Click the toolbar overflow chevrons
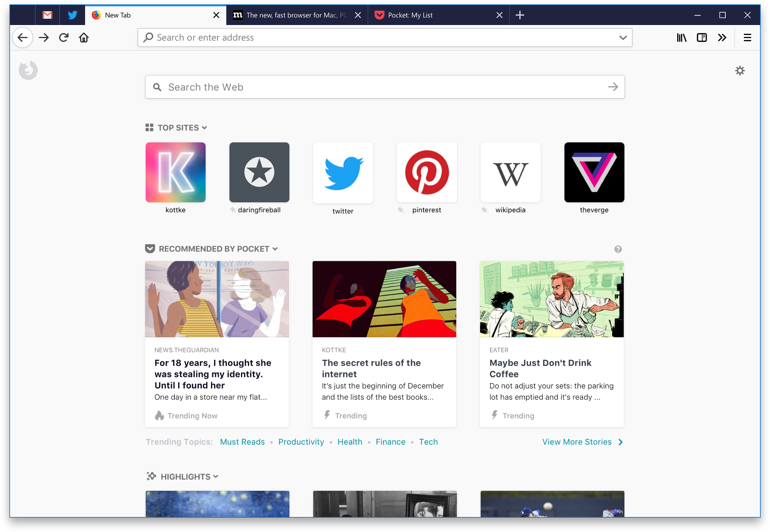 722,37
